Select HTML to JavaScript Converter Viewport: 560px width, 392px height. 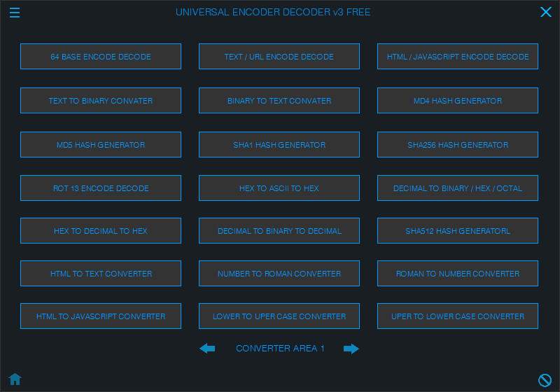tap(101, 316)
